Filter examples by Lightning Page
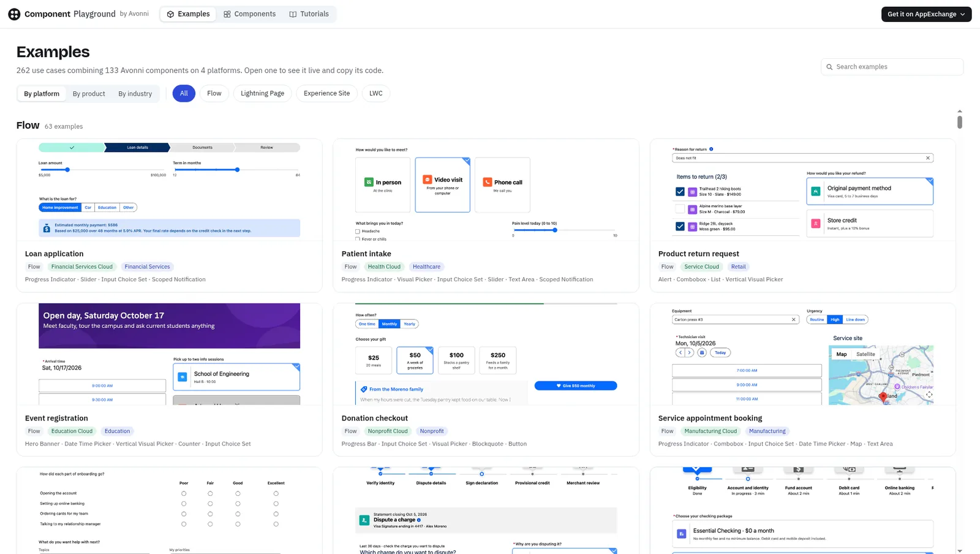 (x=262, y=93)
